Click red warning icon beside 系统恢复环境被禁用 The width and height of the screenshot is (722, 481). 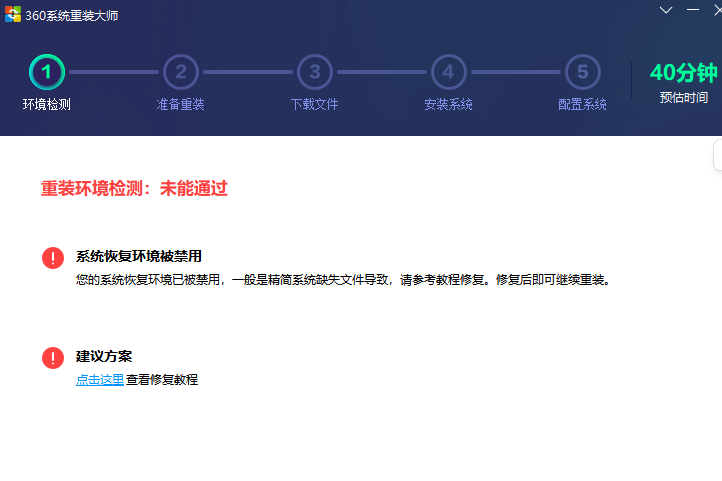point(53,258)
